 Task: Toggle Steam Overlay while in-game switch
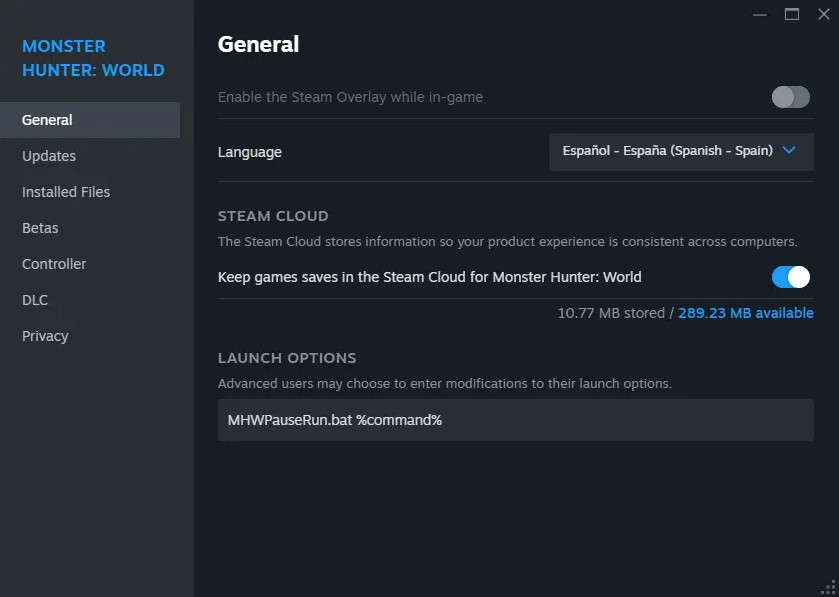point(790,97)
